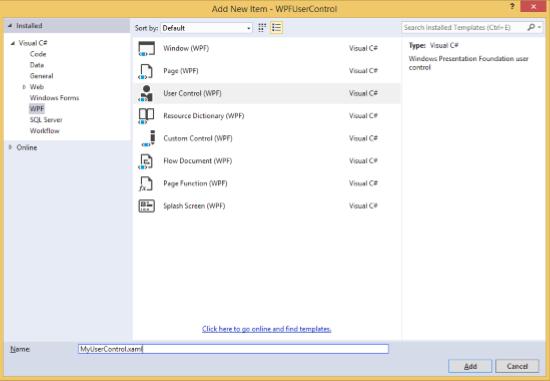The width and height of the screenshot is (550, 381).
Task: Select the Page (WPF) template icon
Action: (146, 71)
